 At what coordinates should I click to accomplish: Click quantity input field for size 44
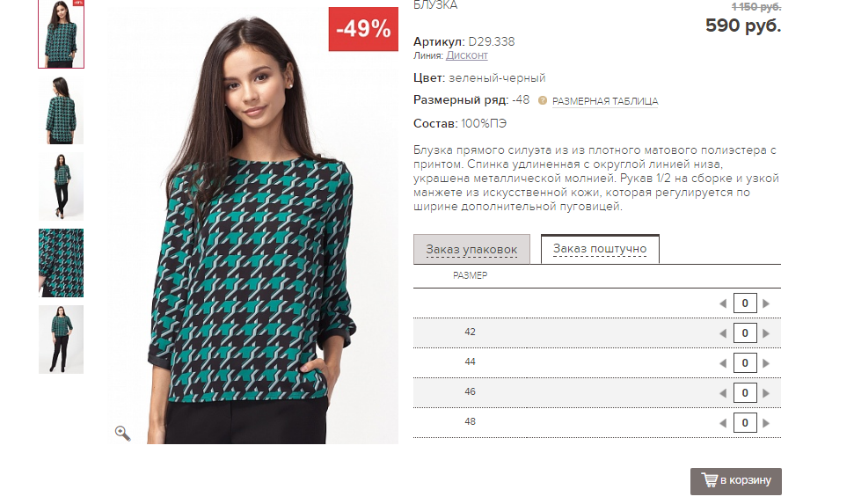pyautogui.click(x=745, y=363)
